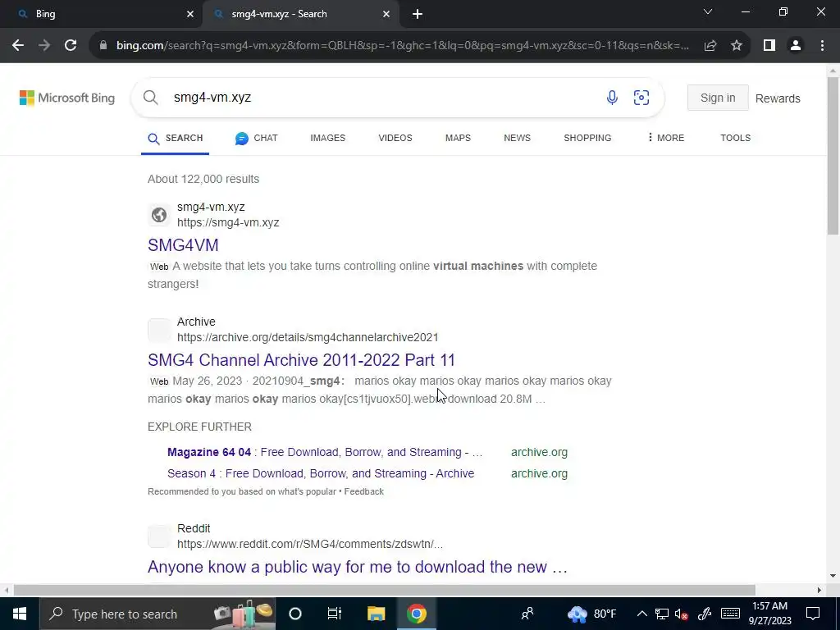Open the touch keyboard icon
The width and height of the screenshot is (840, 630).
tap(730, 614)
